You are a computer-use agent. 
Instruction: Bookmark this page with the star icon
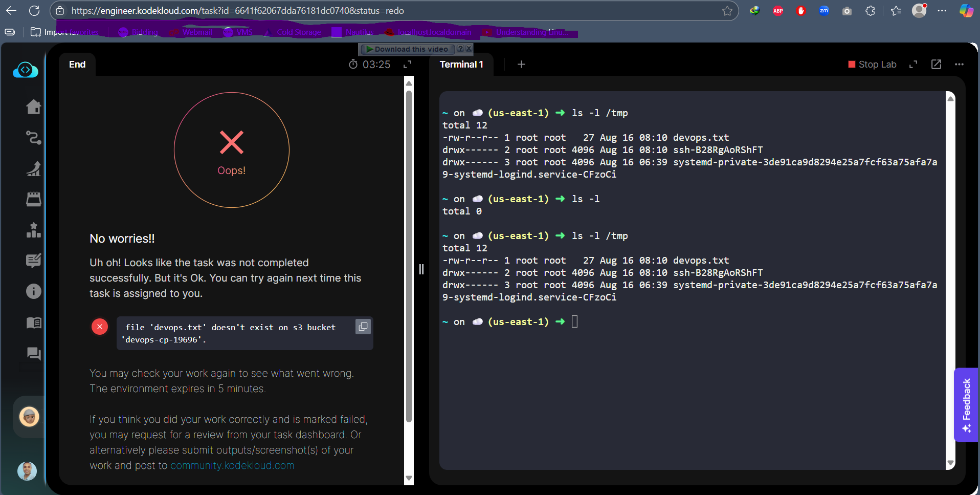(x=727, y=11)
